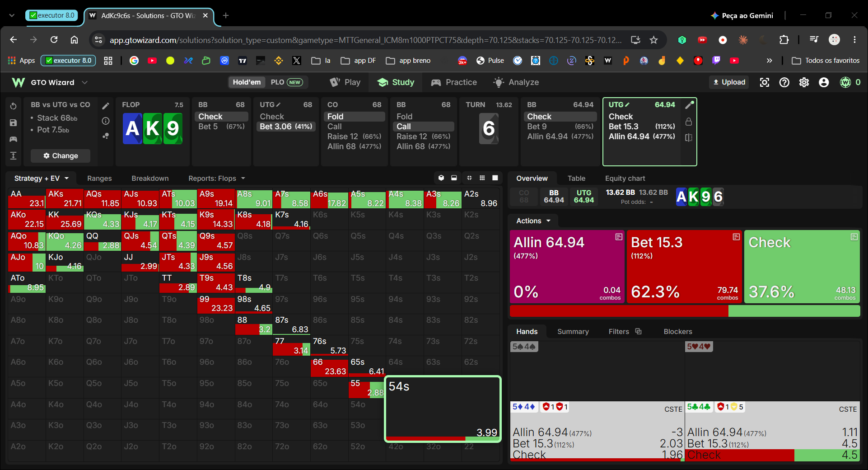
Task: Switch to the Ranges tab
Action: (99, 179)
